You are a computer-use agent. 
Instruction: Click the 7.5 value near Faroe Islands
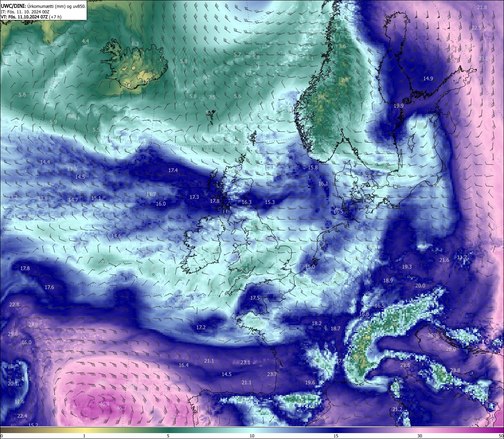[212, 97]
